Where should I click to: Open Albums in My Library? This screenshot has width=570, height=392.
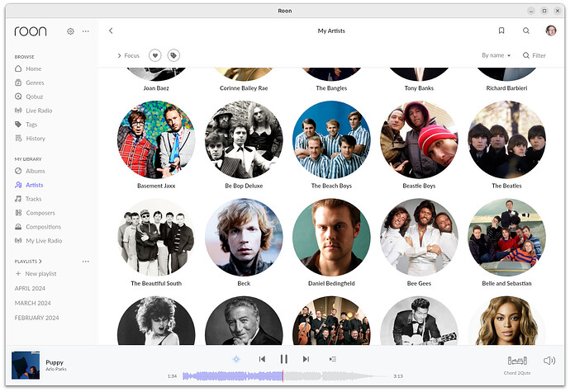click(x=30, y=171)
